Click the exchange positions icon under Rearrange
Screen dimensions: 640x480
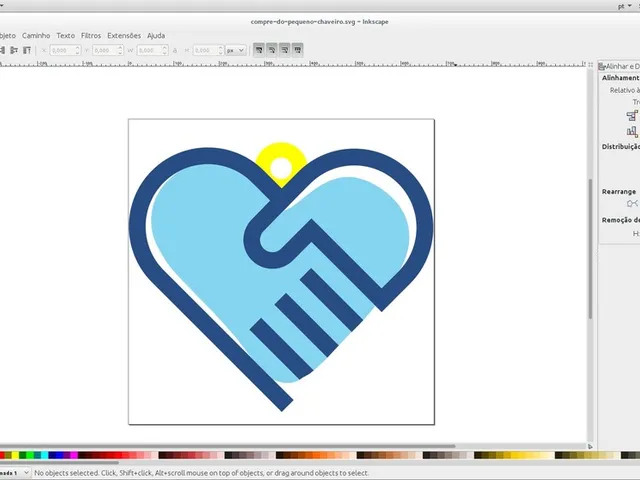(x=632, y=204)
